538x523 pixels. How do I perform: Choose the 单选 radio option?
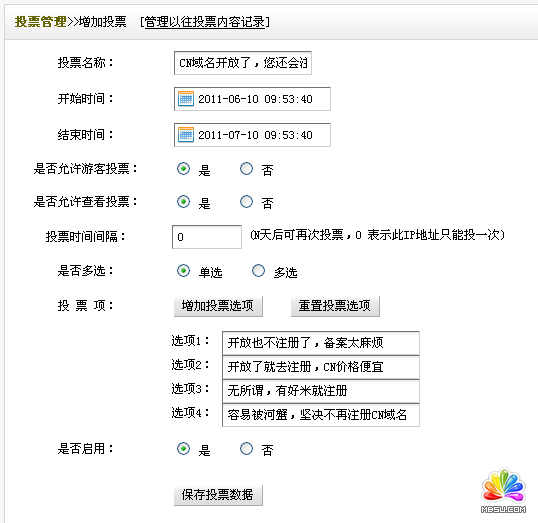[x=184, y=270]
